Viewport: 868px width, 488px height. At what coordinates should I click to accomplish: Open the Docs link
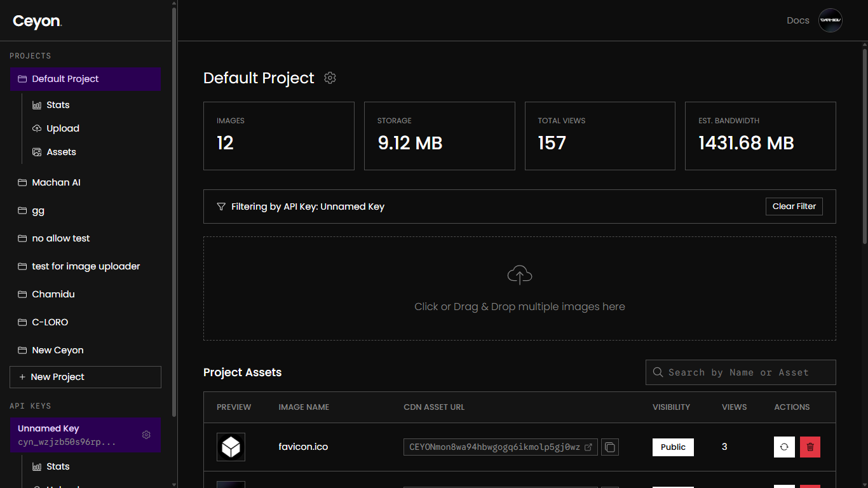tap(798, 20)
